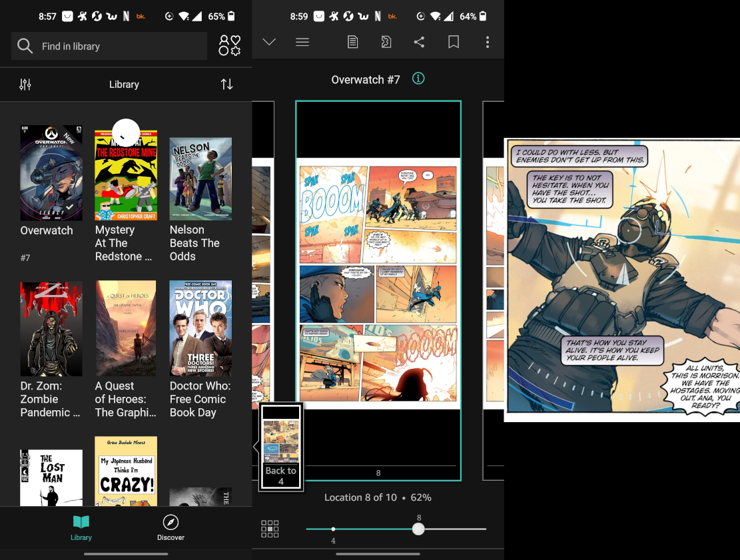This screenshot has height=560, width=740.
Task: Open the table of contents icon
Action: (x=302, y=41)
